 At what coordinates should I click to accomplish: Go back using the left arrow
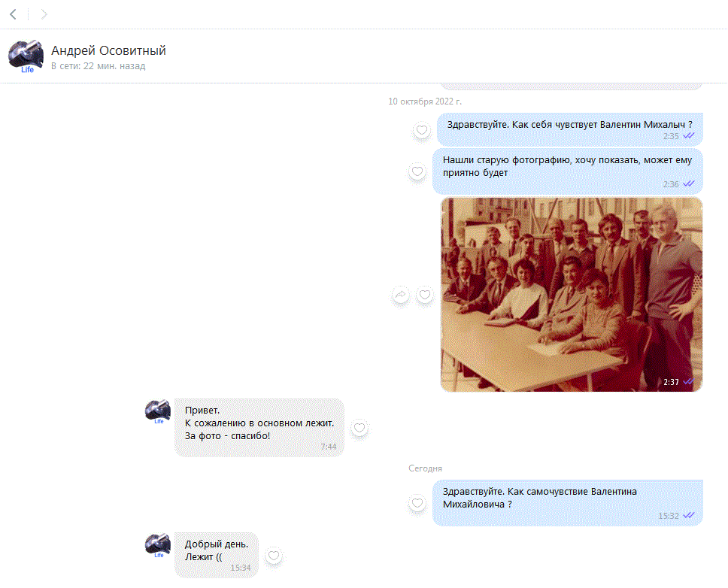pyautogui.click(x=14, y=14)
